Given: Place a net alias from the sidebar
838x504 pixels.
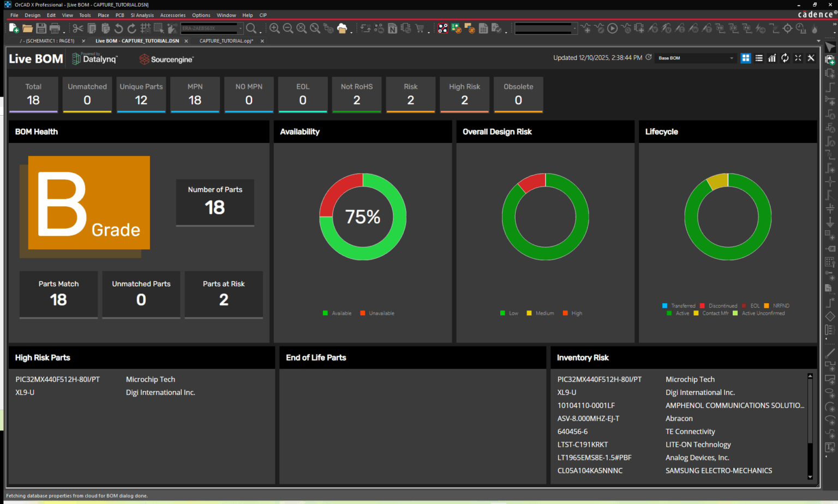Looking at the screenshot, I should coord(830,153).
